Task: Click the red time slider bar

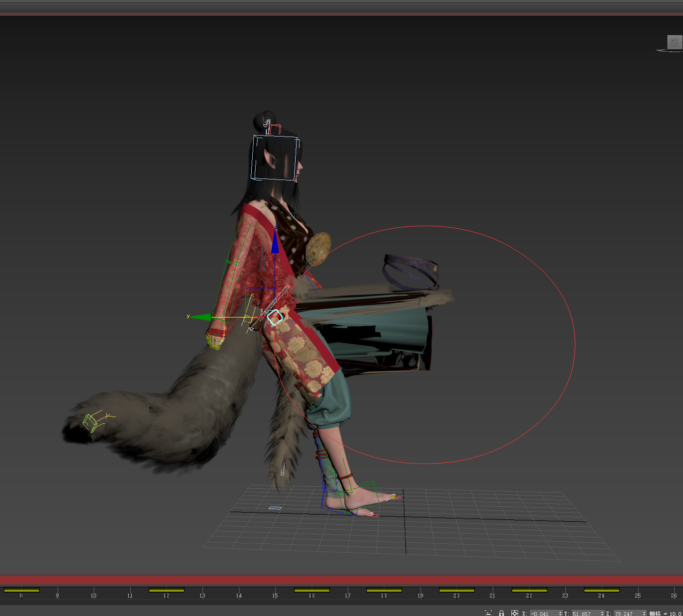Action: [341, 580]
